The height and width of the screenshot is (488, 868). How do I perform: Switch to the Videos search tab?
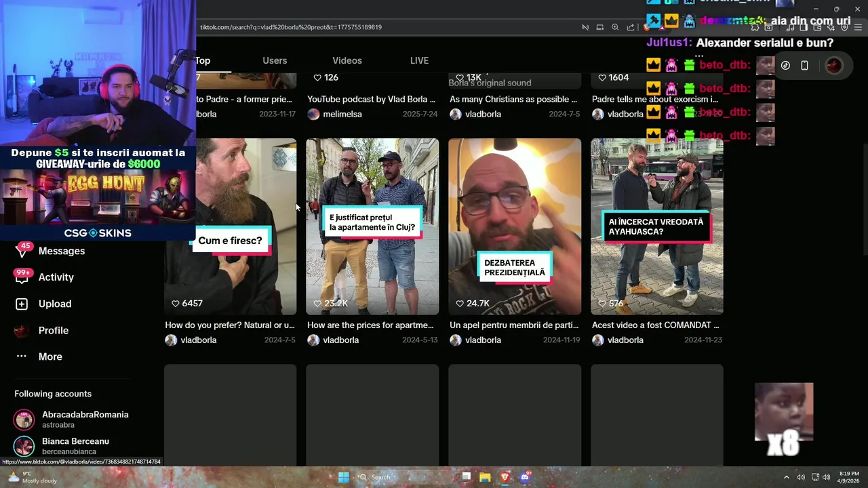pyautogui.click(x=347, y=60)
